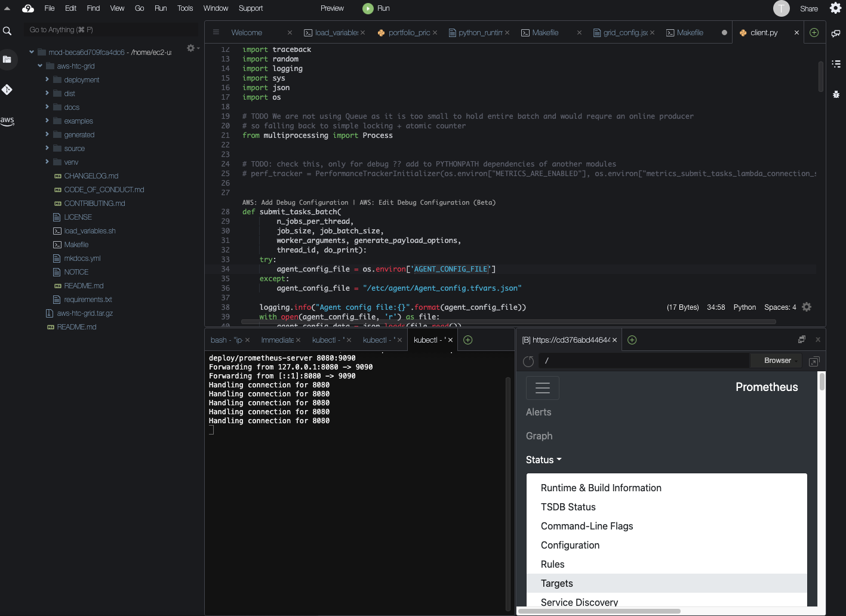Viewport: 846px width, 616px height.
Task: Click the Preferences gear icon at top right
Action: [x=835, y=8]
